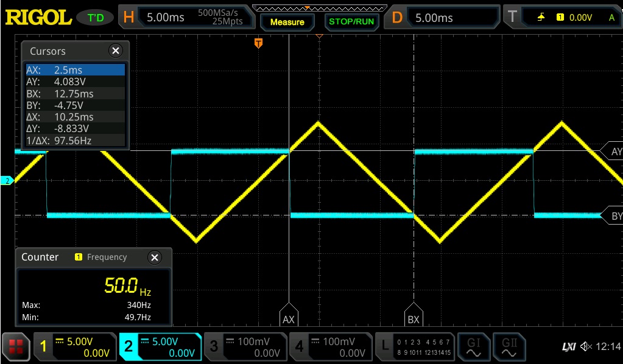
Task: Enable channel 4 label
Action: 299,346
